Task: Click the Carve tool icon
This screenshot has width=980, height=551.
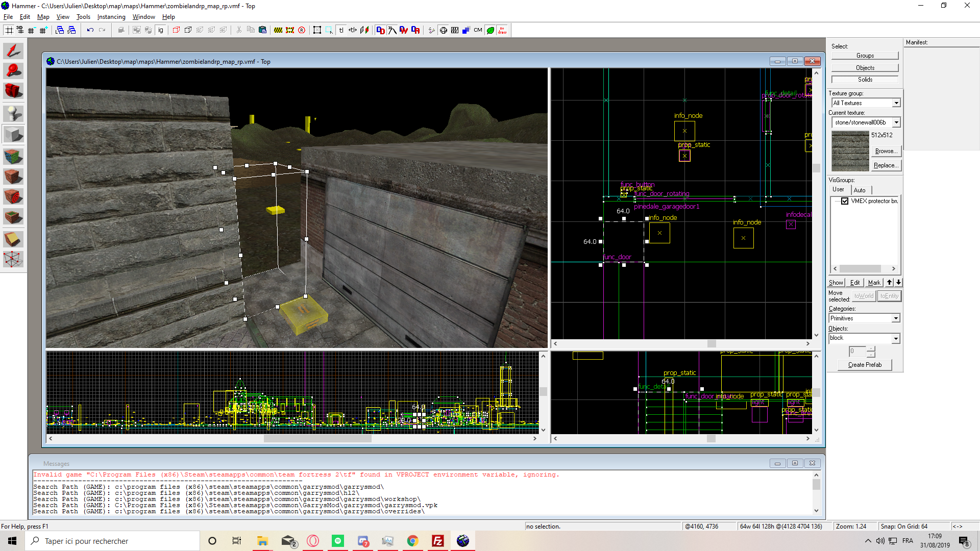Action: [x=121, y=30]
